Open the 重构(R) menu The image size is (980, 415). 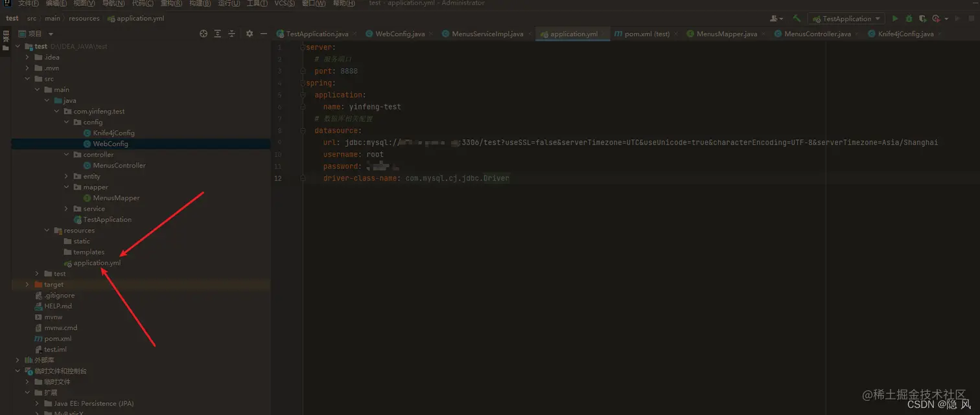point(171,3)
